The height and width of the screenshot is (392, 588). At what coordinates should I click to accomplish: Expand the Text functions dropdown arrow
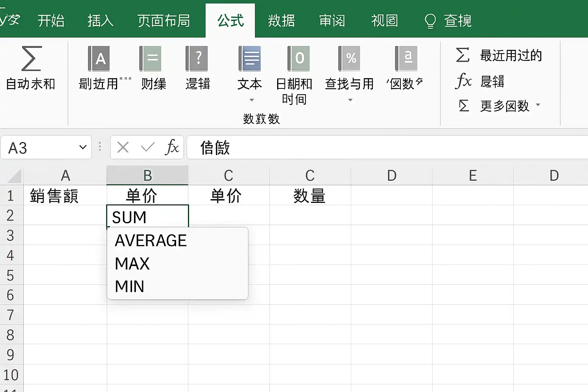[x=252, y=100]
